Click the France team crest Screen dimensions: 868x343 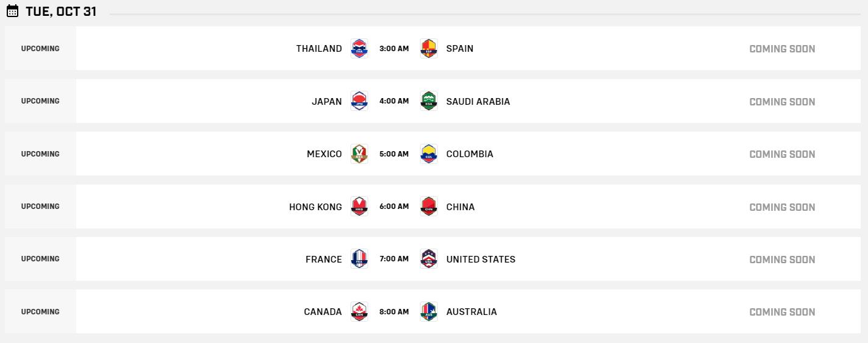coord(360,259)
